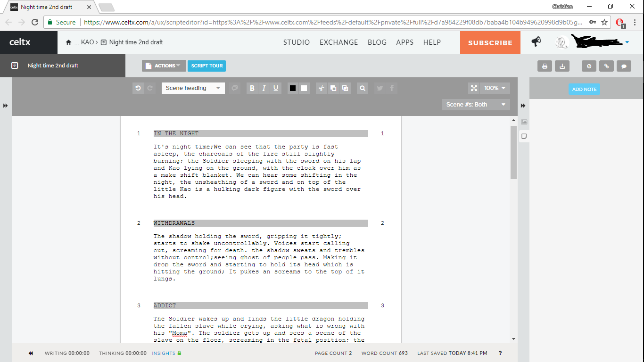Screen dimensions: 644x362
Task: Toggle italic formatting
Action: click(x=264, y=88)
